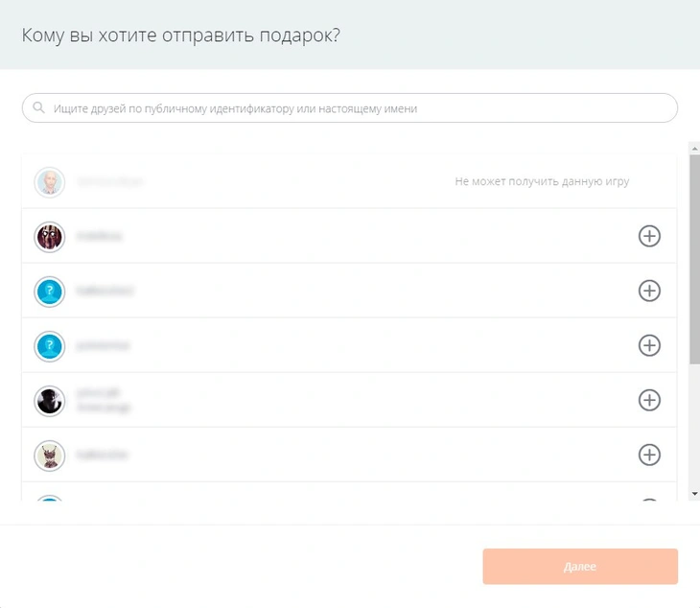Click the friends list vertical scrollbar thumb
This screenshot has width=700, height=608.
[x=694, y=259]
